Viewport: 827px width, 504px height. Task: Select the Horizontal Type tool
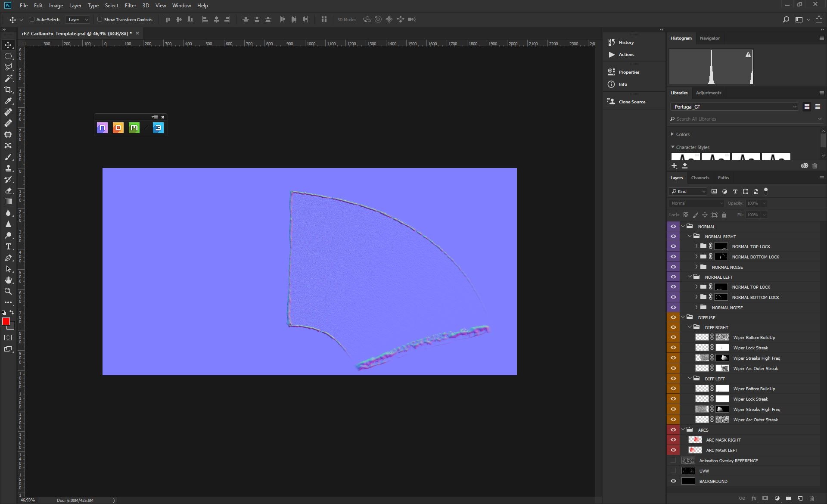[x=8, y=246]
